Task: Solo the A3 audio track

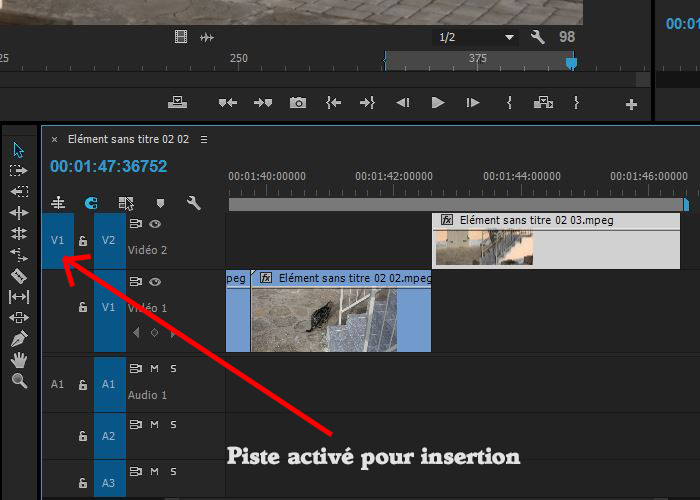Action: [x=173, y=471]
